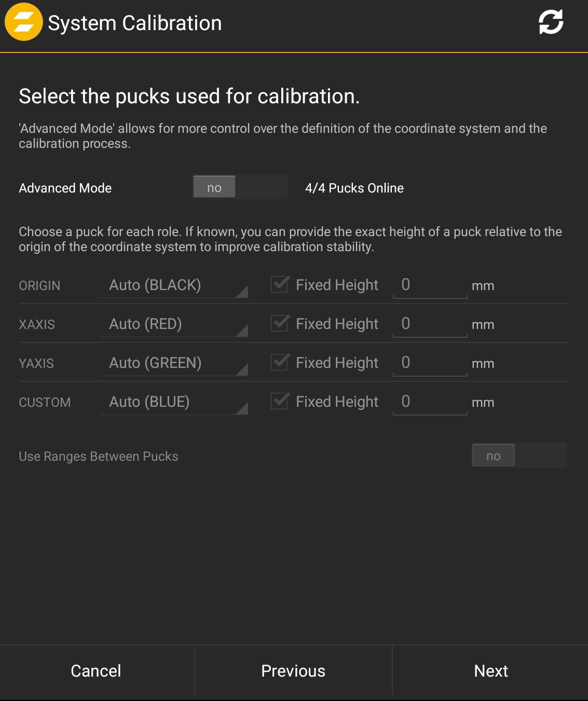The width and height of the screenshot is (588, 701).
Task: Proceed with the Next button
Action: [490, 671]
